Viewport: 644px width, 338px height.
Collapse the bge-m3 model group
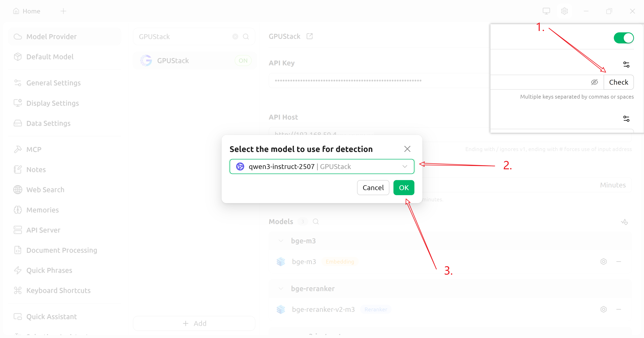click(x=281, y=241)
